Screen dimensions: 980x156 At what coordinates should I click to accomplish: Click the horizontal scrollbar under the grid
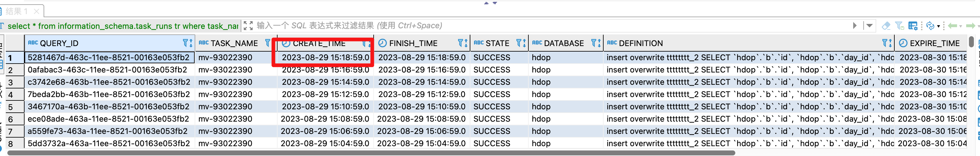pos(371,153)
